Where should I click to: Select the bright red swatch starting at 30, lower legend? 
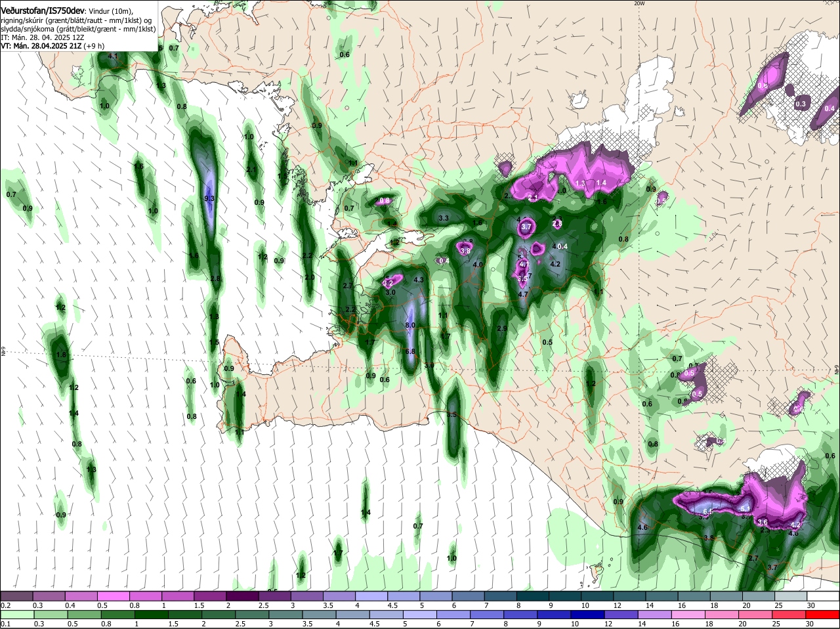pos(822,615)
